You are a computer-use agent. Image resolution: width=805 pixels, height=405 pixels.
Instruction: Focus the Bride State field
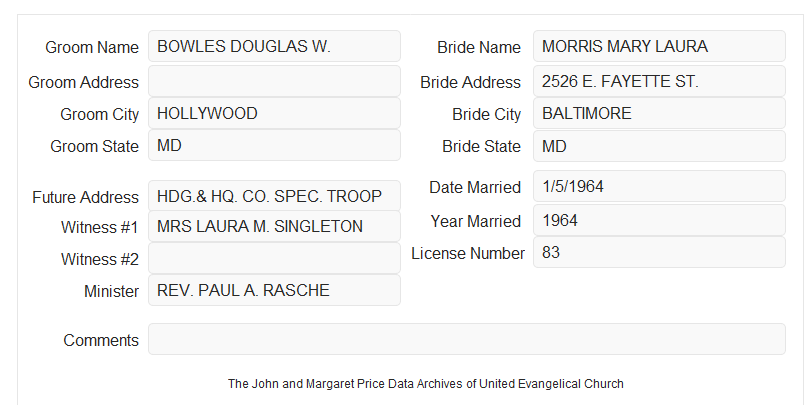659,146
